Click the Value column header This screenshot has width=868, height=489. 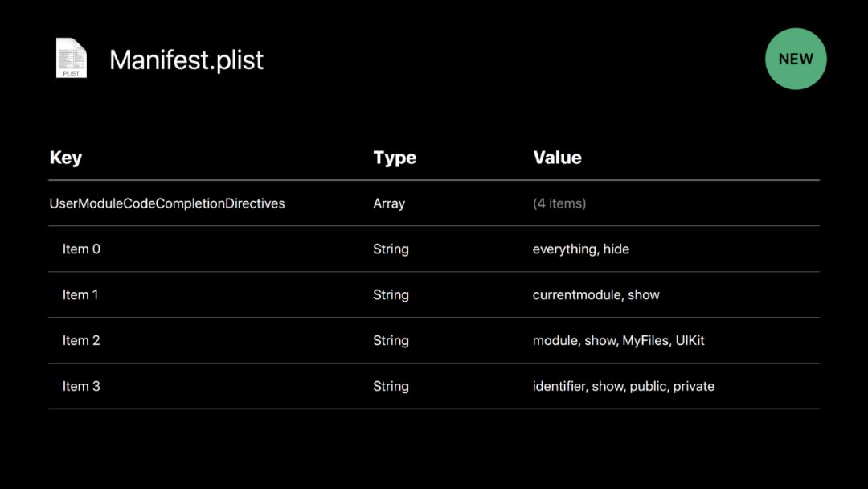[x=557, y=158]
